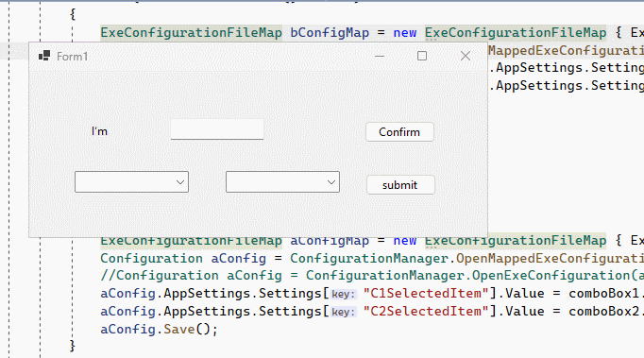Click comboBox1 at end of code line
This screenshot has height=358, width=644.
click(604, 294)
